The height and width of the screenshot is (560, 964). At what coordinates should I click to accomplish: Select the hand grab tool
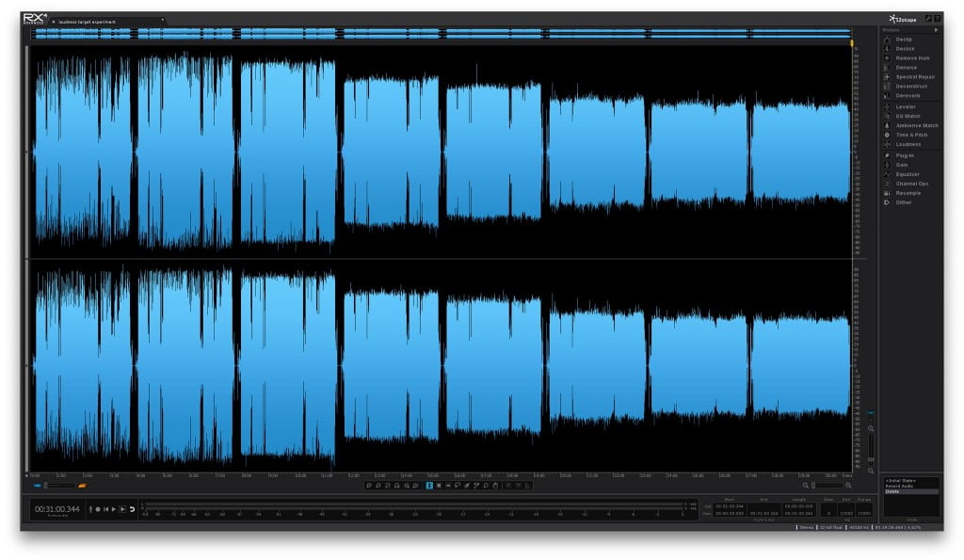[x=494, y=486]
